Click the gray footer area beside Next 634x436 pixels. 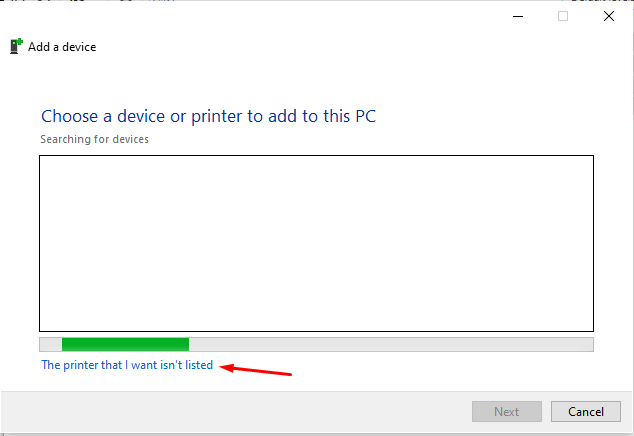click(x=235, y=411)
